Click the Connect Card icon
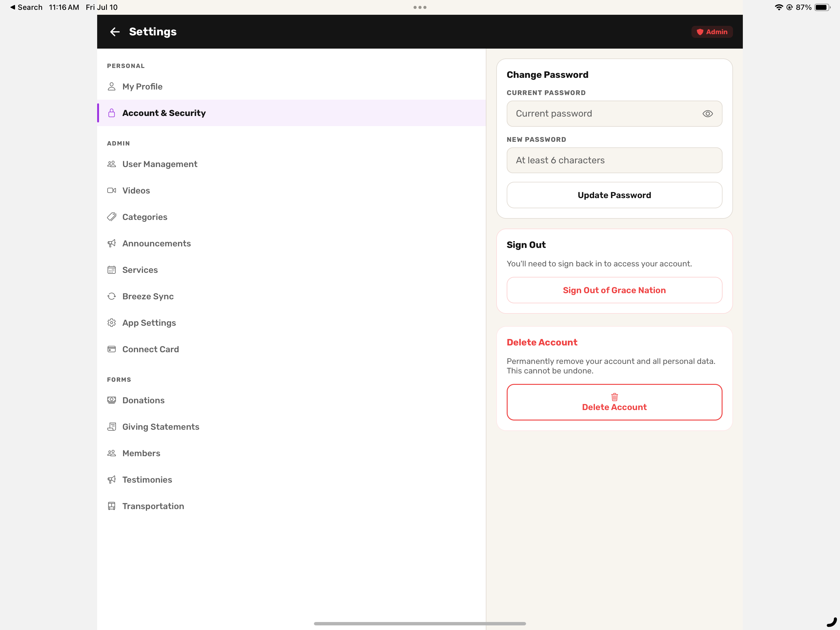 [x=111, y=349]
